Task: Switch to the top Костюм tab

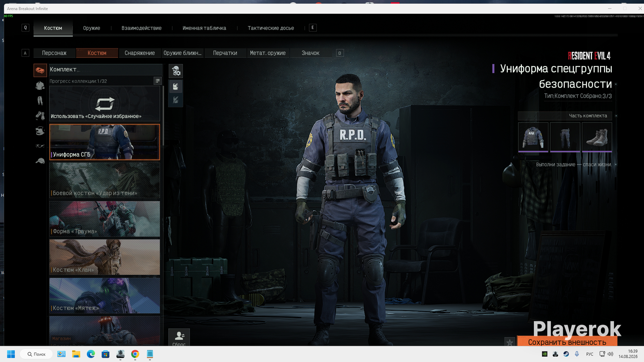Action: click(x=53, y=28)
